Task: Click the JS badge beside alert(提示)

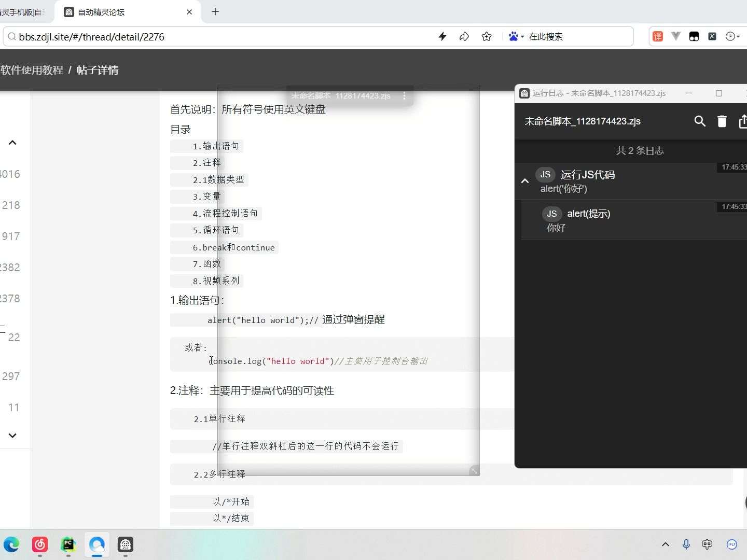Action: coord(552,214)
